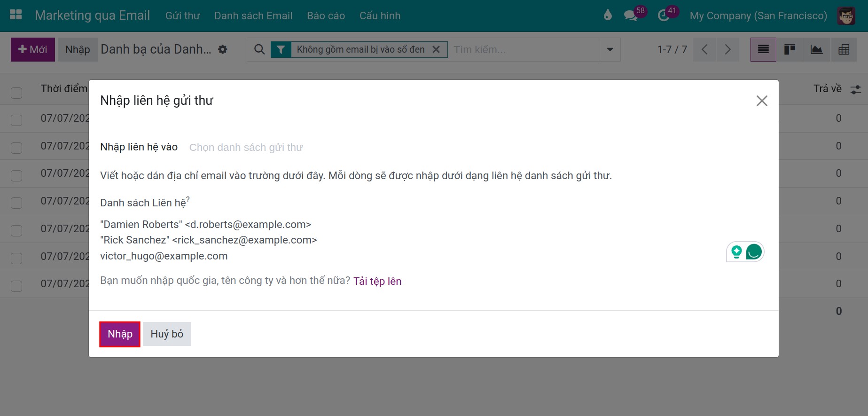Open the apps grid menu icon
The width and height of the screenshot is (868, 416).
[x=16, y=15]
